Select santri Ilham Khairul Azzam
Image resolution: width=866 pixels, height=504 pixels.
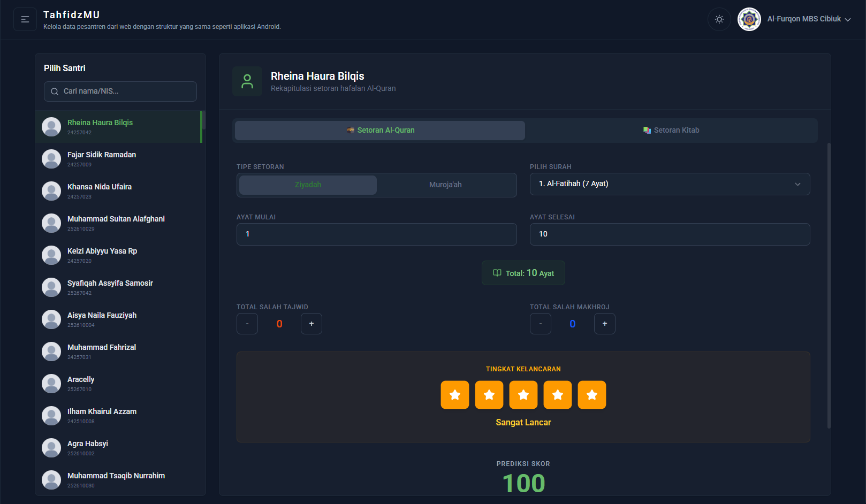coord(119,416)
